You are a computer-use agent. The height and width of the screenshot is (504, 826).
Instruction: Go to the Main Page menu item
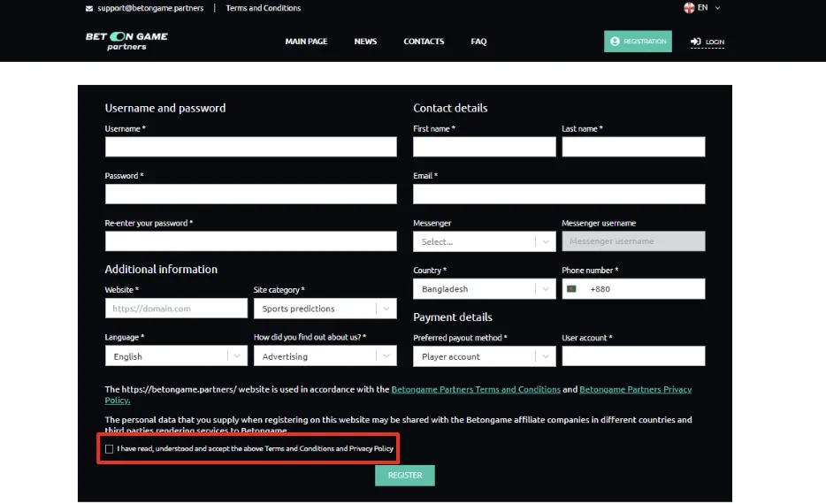pos(306,42)
